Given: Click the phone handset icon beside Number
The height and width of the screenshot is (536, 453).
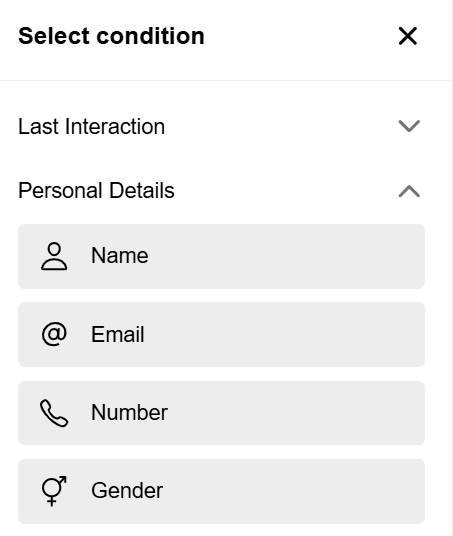Looking at the screenshot, I should 54,413.
